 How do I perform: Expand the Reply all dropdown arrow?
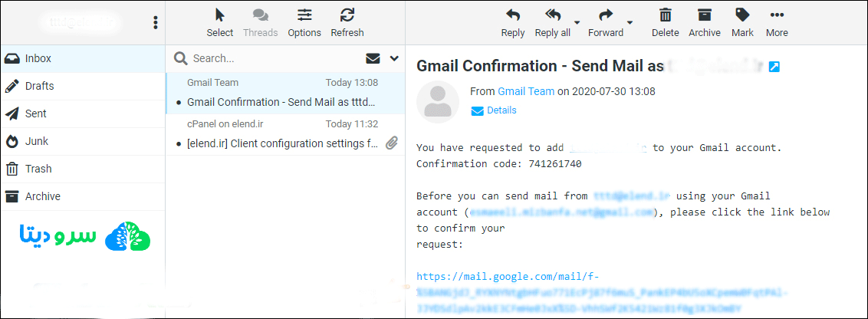tap(577, 22)
